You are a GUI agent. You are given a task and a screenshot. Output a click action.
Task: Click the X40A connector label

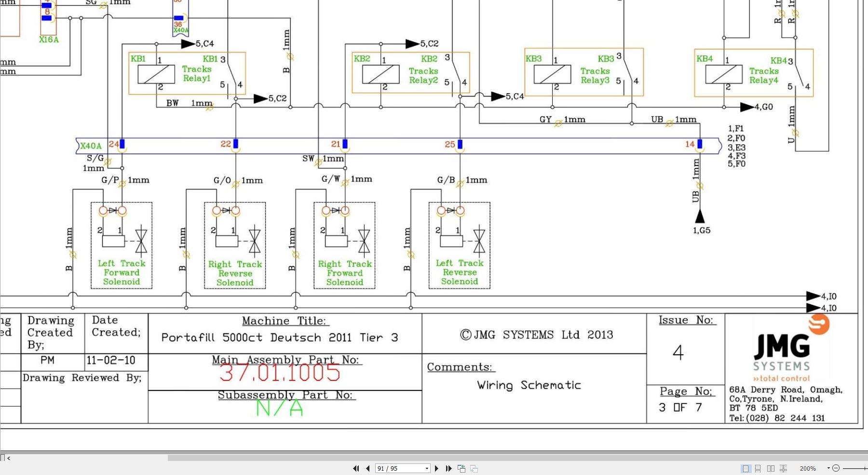pyautogui.click(x=91, y=146)
